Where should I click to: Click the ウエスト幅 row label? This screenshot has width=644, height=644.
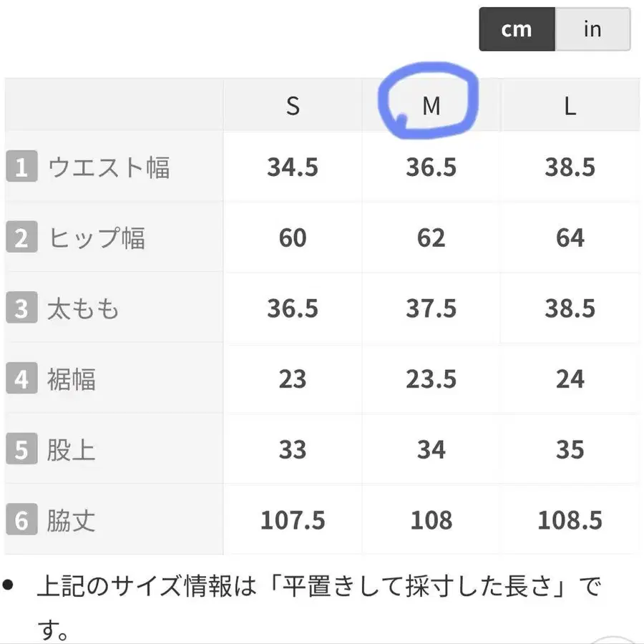(109, 167)
